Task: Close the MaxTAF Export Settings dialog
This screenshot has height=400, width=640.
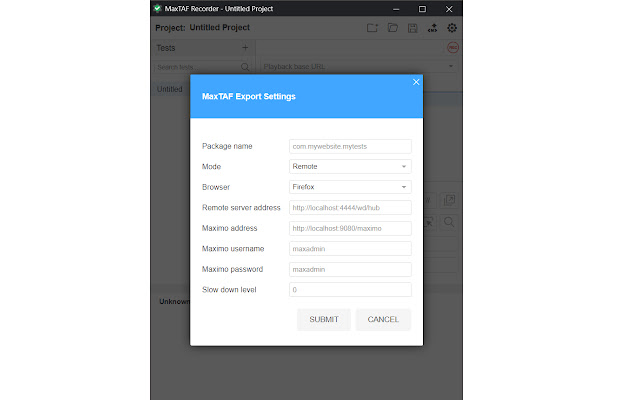Action: (416, 82)
